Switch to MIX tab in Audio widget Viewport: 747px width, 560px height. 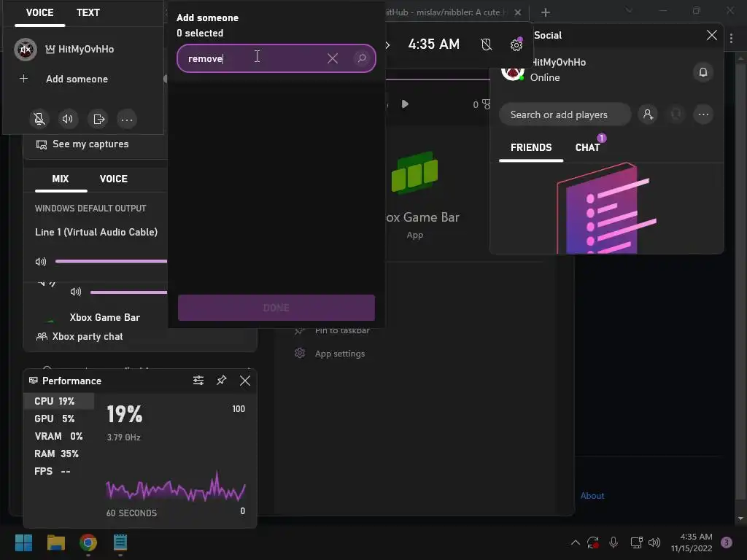click(61, 179)
